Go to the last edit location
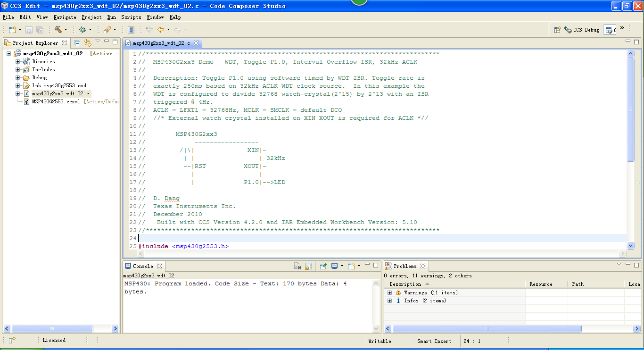 [149, 30]
